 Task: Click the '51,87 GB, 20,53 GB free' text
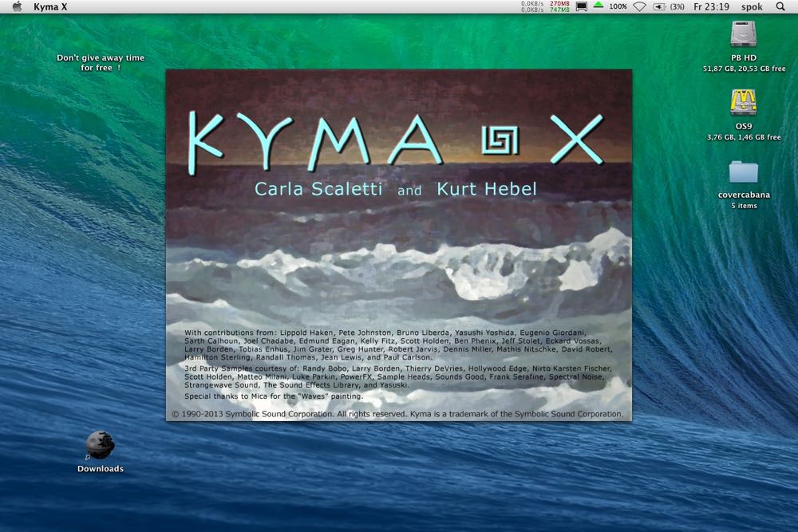tap(744, 69)
